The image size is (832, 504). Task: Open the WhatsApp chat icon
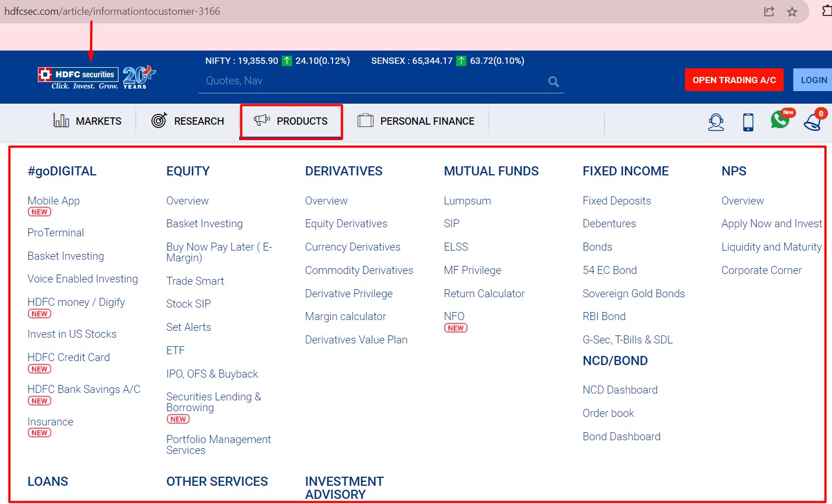tap(780, 120)
